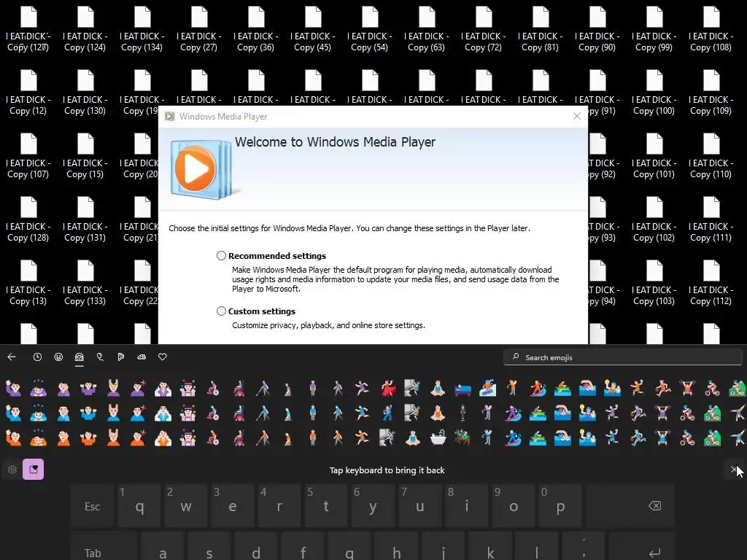Tap the backspace key on touch keyboard
The height and width of the screenshot is (560, 747).
click(631, 506)
